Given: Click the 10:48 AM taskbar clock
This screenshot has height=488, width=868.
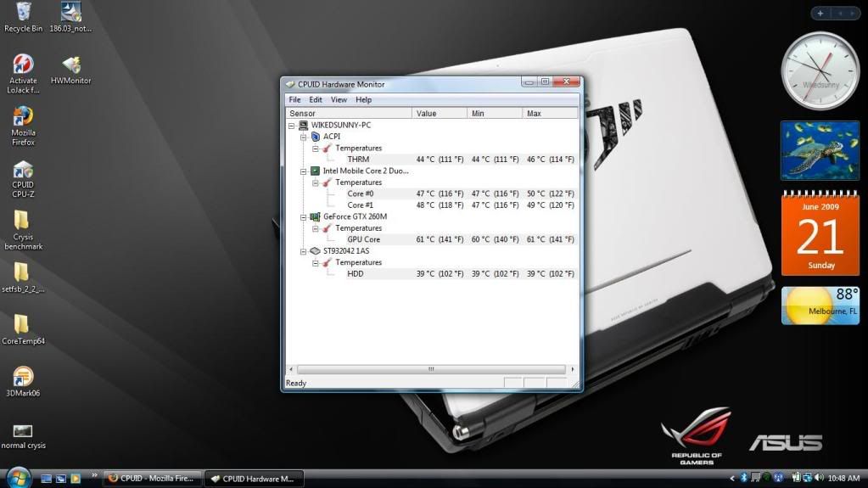Looking at the screenshot, I should pos(843,478).
